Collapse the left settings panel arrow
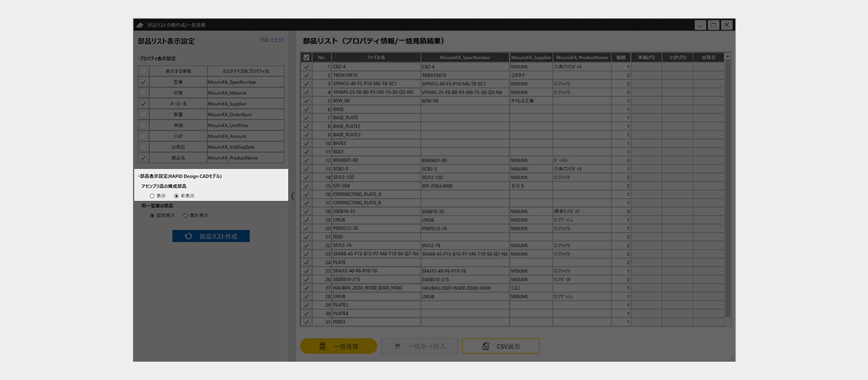 click(x=293, y=196)
